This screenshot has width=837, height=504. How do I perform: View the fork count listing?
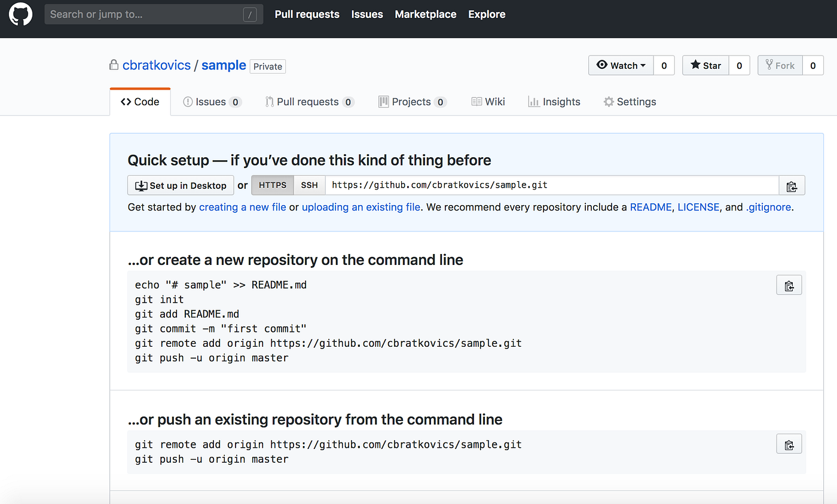pos(813,65)
